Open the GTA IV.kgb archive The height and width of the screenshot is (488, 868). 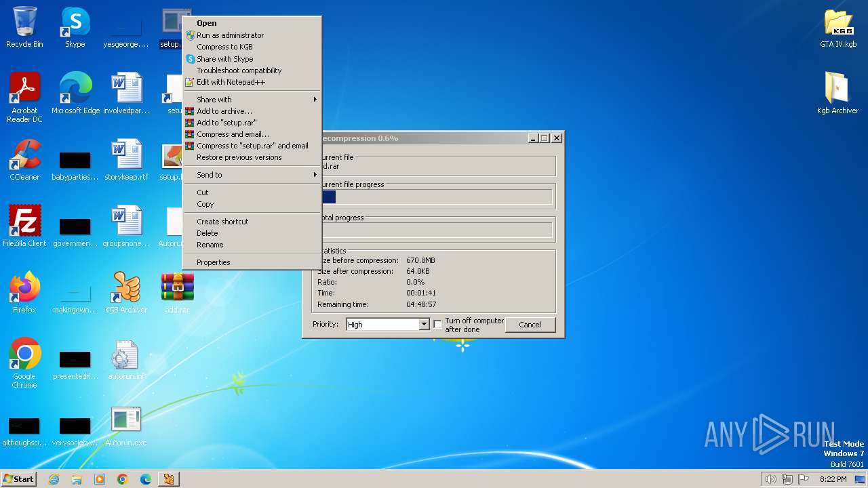pyautogui.click(x=838, y=28)
